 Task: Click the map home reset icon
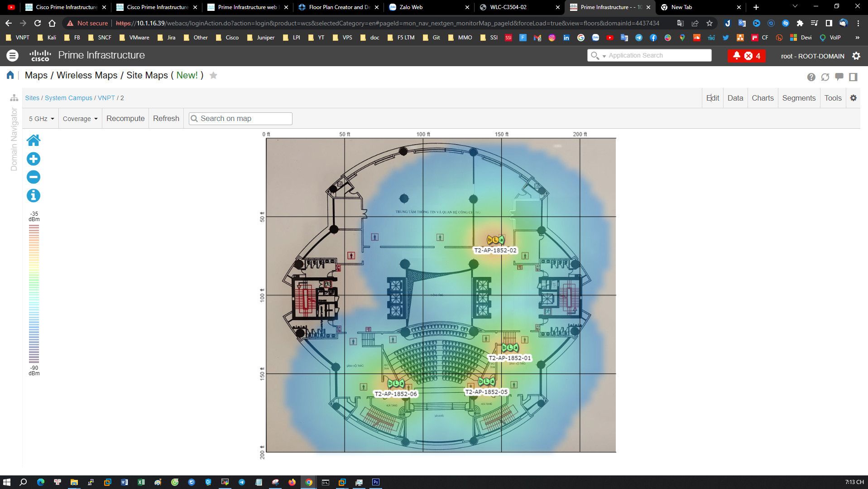coord(34,140)
